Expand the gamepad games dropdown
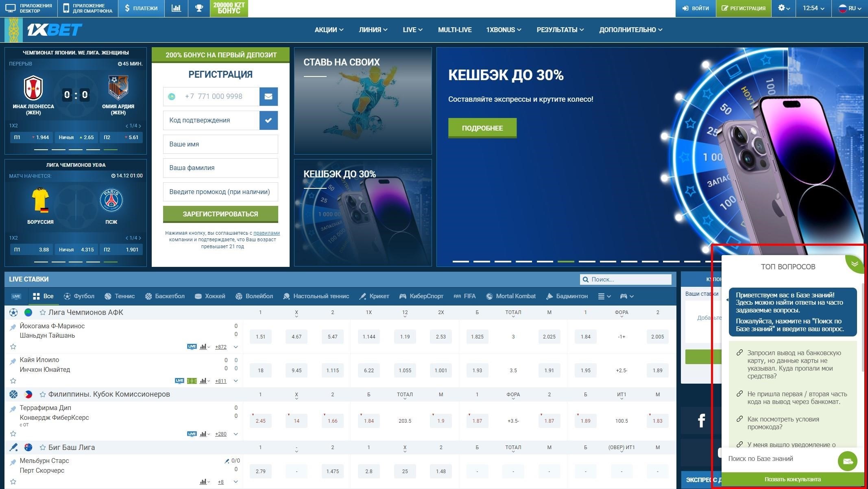This screenshot has width=868, height=489. click(626, 296)
